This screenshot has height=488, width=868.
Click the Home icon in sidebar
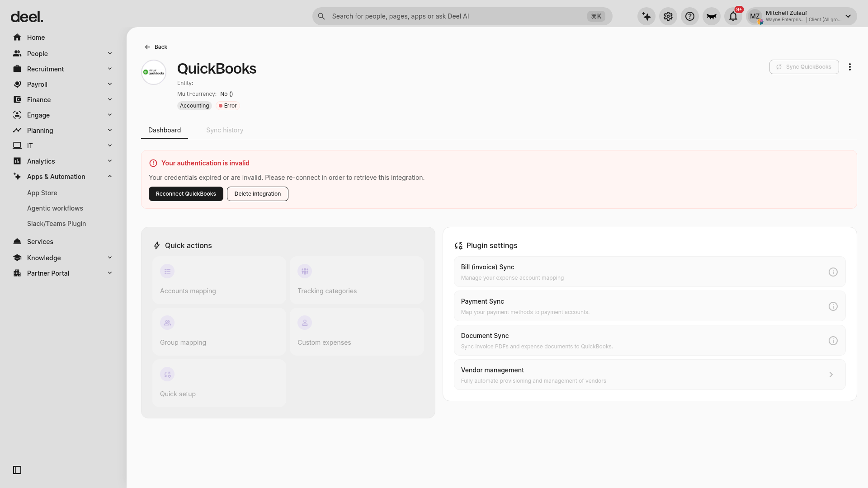17,37
